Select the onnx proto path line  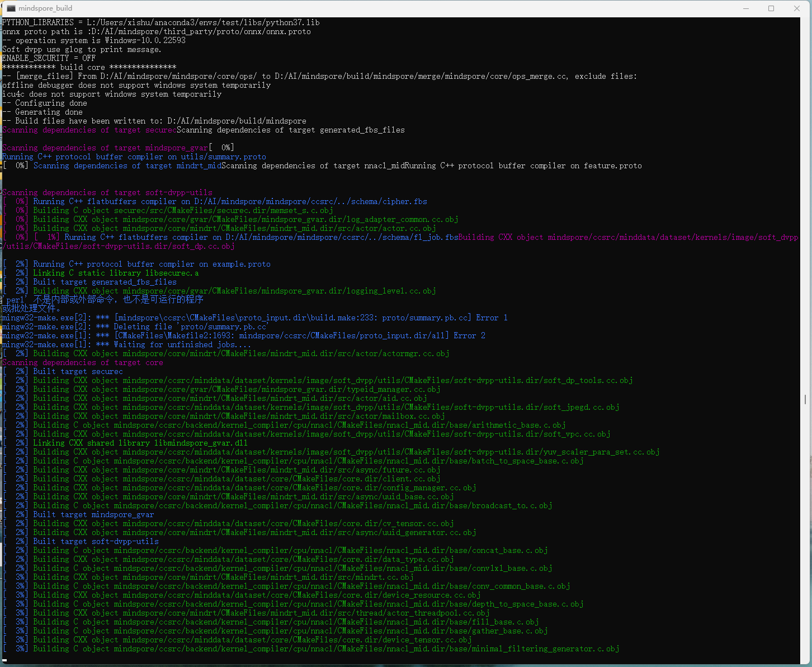pyautogui.click(x=157, y=31)
